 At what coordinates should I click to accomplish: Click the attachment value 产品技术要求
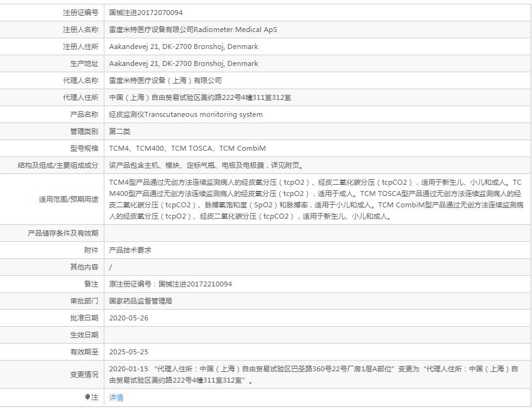130,250
